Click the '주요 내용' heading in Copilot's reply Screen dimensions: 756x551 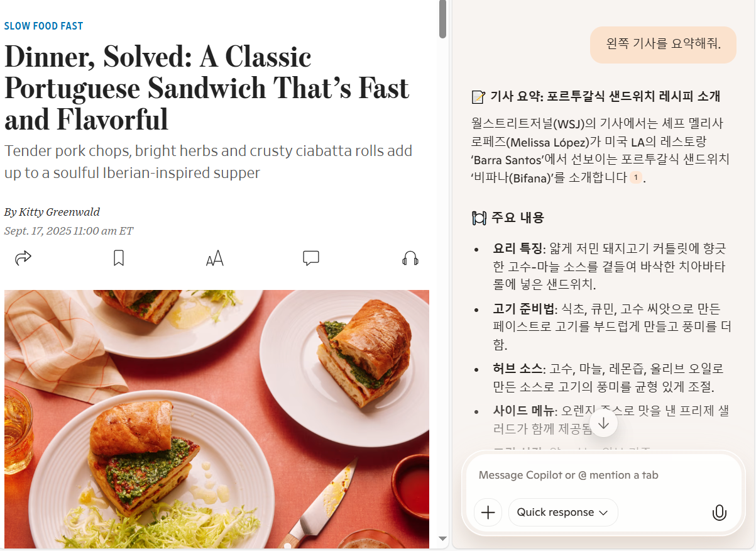click(x=508, y=218)
